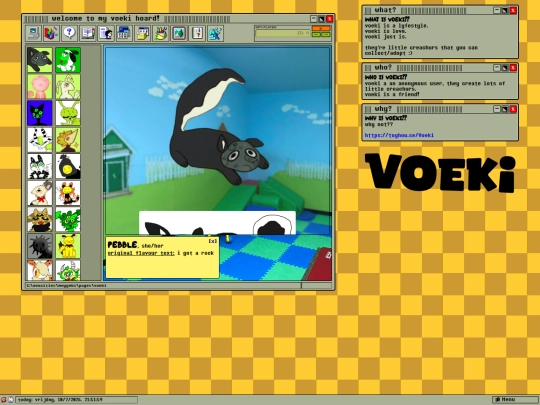Choose the orange calico cat with yellow face thumbnail

(x=68, y=193)
